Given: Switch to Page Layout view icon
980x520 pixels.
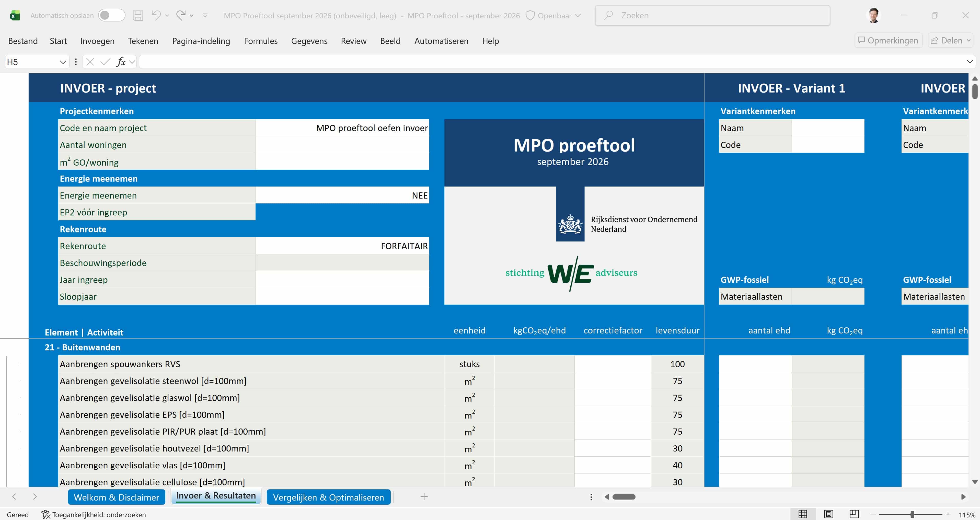Looking at the screenshot, I should pos(828,514).
